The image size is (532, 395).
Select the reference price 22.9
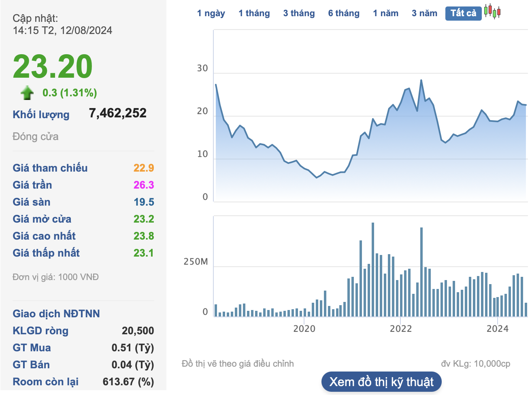coord(144,168)
